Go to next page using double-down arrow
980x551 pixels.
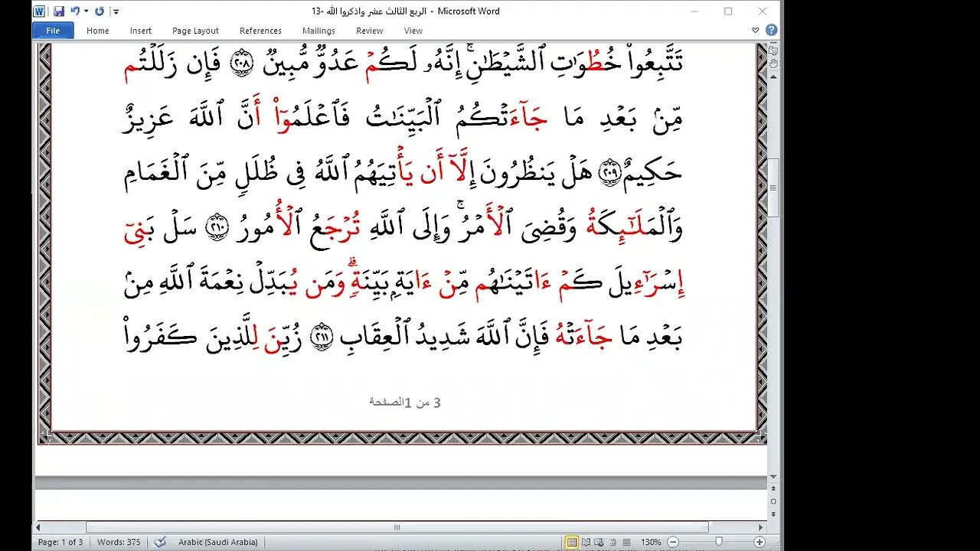773,514
